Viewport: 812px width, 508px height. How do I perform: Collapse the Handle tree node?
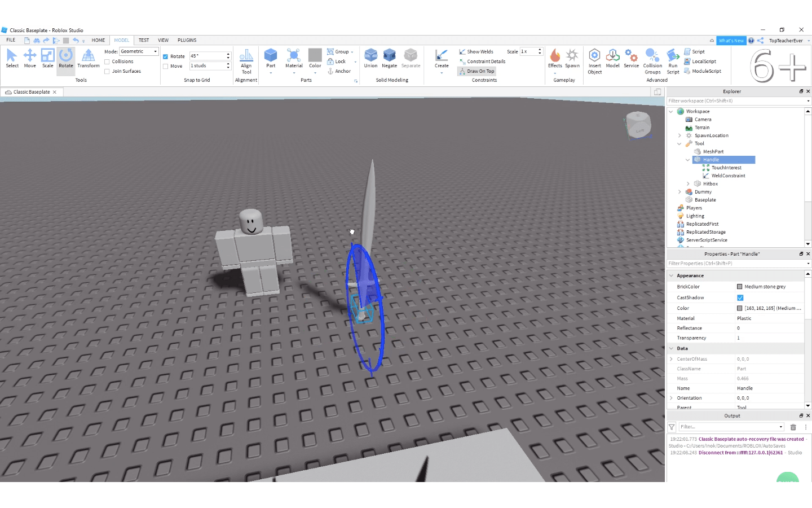687,160
